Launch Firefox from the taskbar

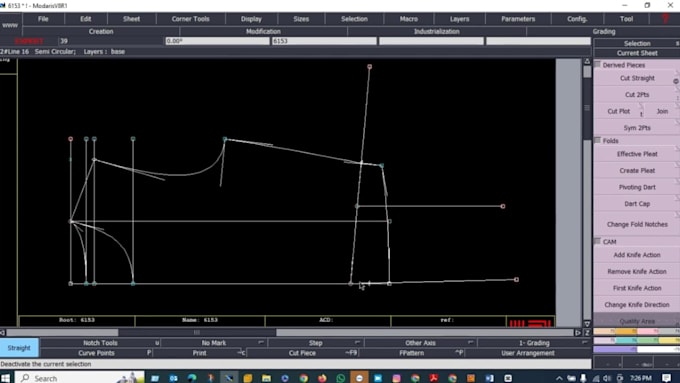click(x=322, y=378)
